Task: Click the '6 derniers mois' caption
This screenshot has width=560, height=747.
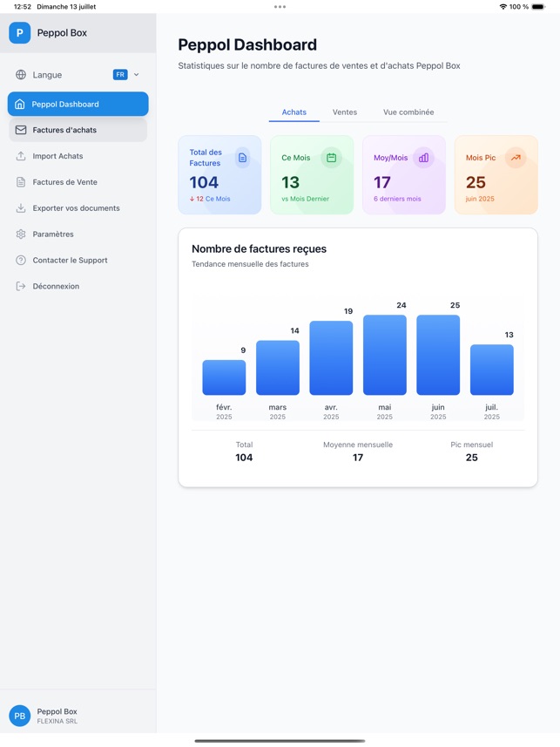Action: [397, 199]
